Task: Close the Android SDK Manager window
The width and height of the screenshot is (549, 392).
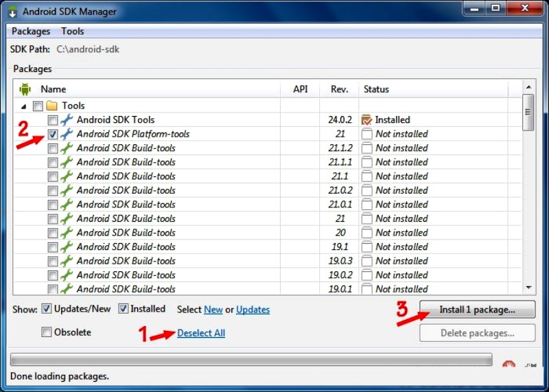Action: [x=525, y=8]
